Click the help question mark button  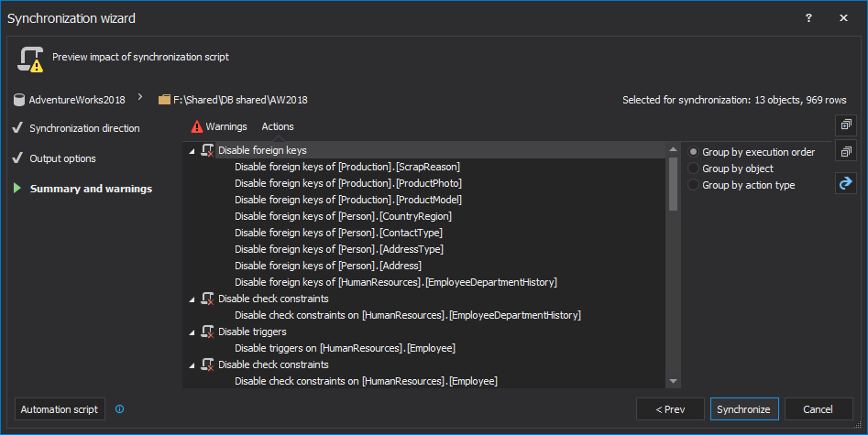pos(808,17)
